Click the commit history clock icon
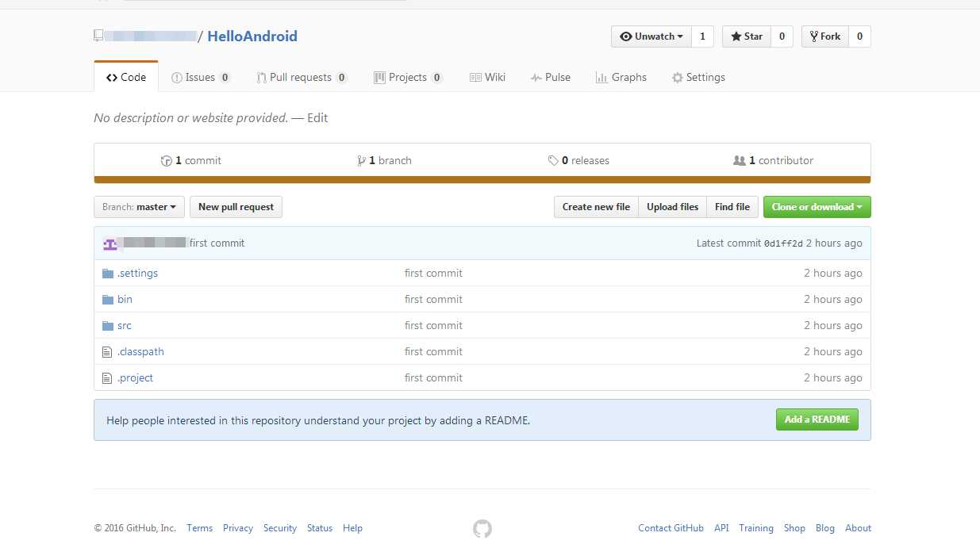The width and height of the screenshot is (980, 544). (x=166, y=160)
